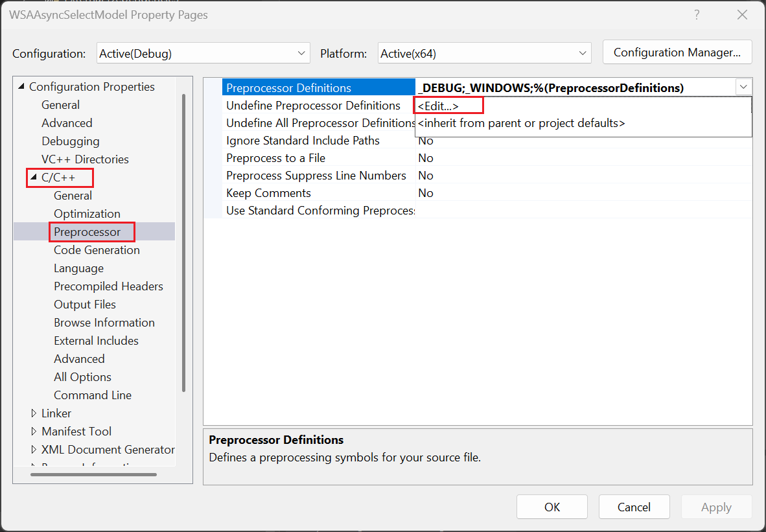Screen dimensions: 766x532
Task: Choose the <Edit...> option
Action: pos(438,106)
